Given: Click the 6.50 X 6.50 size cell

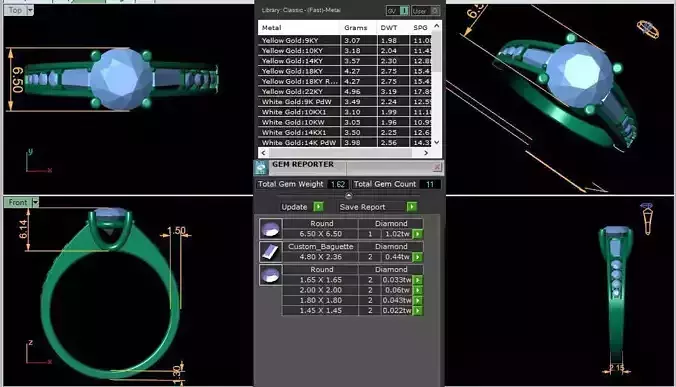Looking at the screenshot, I should coord(320,234).
